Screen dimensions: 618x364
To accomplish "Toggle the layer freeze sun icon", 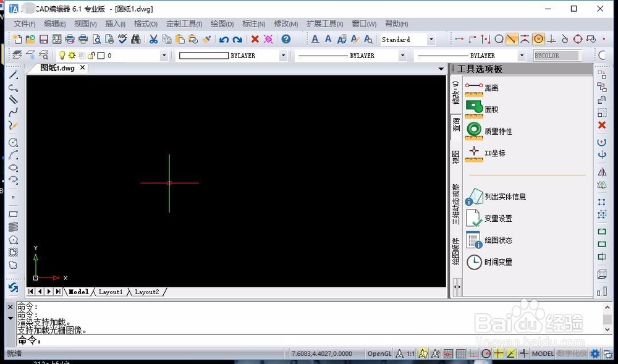I will point(72,56).
